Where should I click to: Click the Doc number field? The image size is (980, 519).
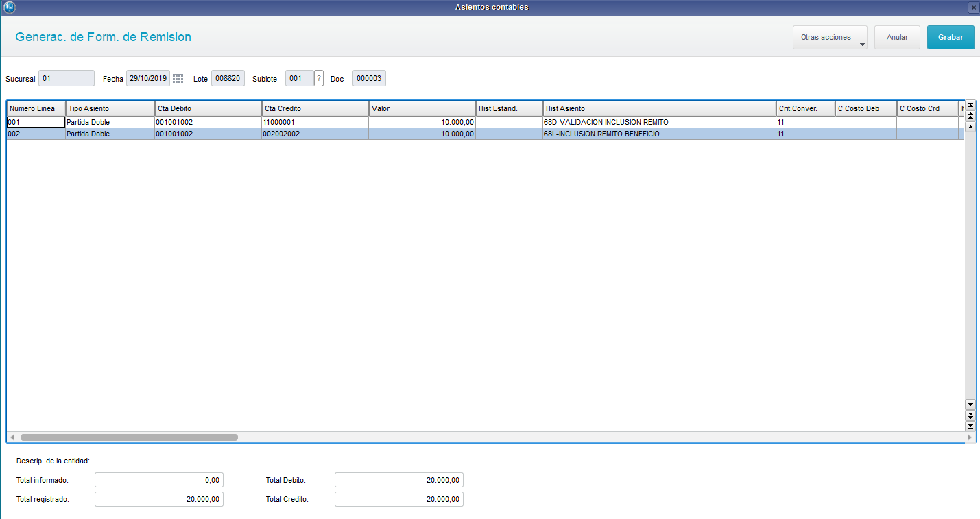point(369,78)
